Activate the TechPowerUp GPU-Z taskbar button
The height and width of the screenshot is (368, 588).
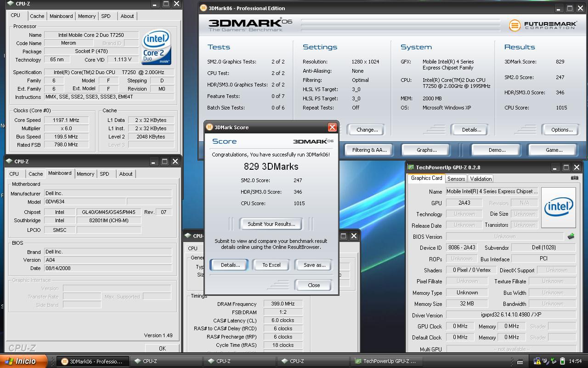click(386, 361)
